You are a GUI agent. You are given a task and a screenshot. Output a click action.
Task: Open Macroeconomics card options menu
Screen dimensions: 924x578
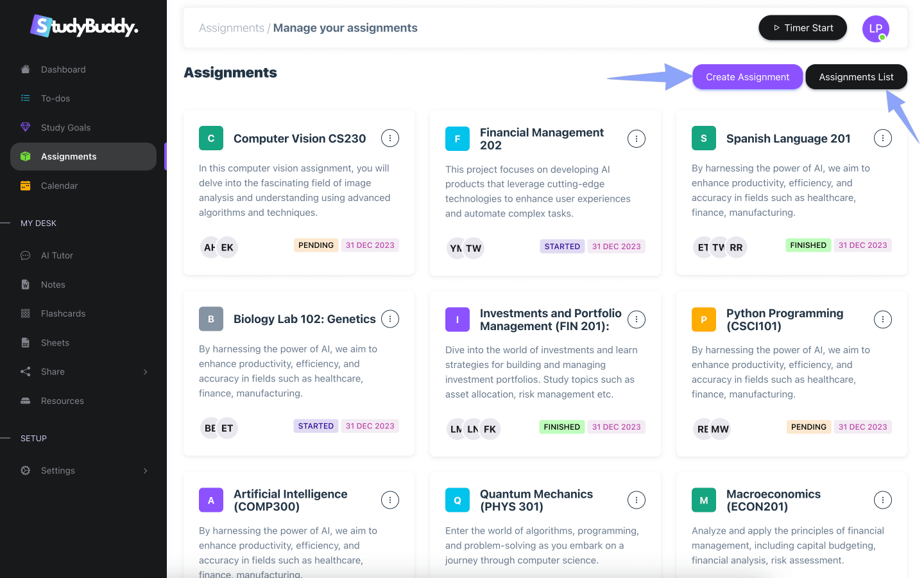[x=883, y=500]
